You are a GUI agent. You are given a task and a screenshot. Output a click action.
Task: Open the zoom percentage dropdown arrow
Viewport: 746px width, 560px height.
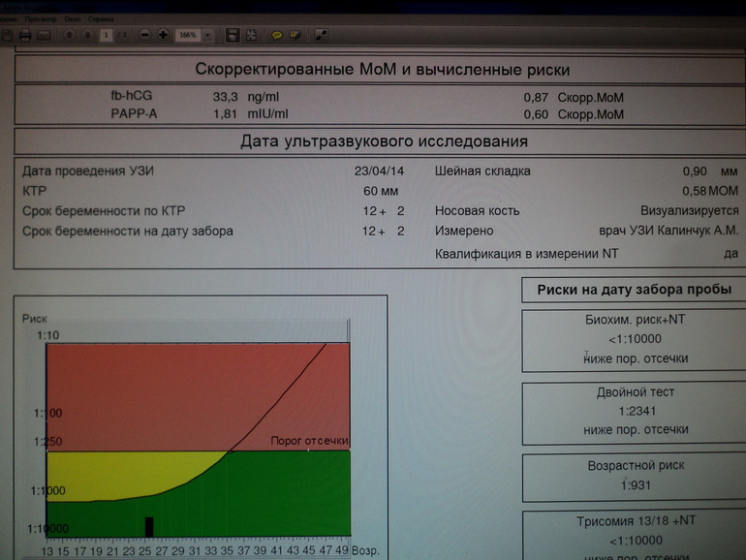pyautogui.click(x=207, y=36)
